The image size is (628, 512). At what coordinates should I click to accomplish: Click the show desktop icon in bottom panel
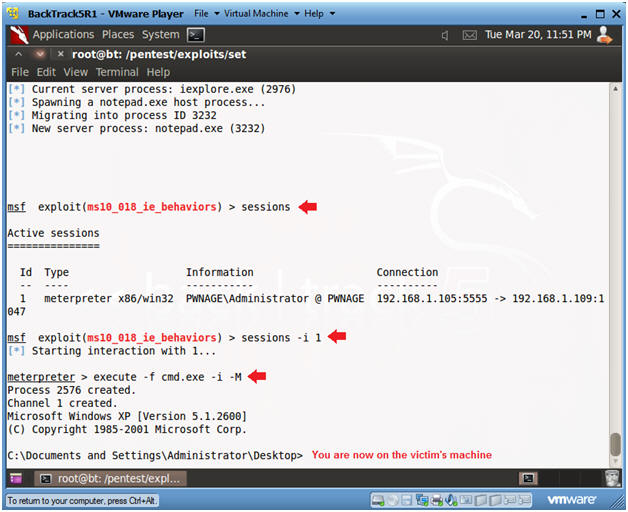click(x=16, y=478)
